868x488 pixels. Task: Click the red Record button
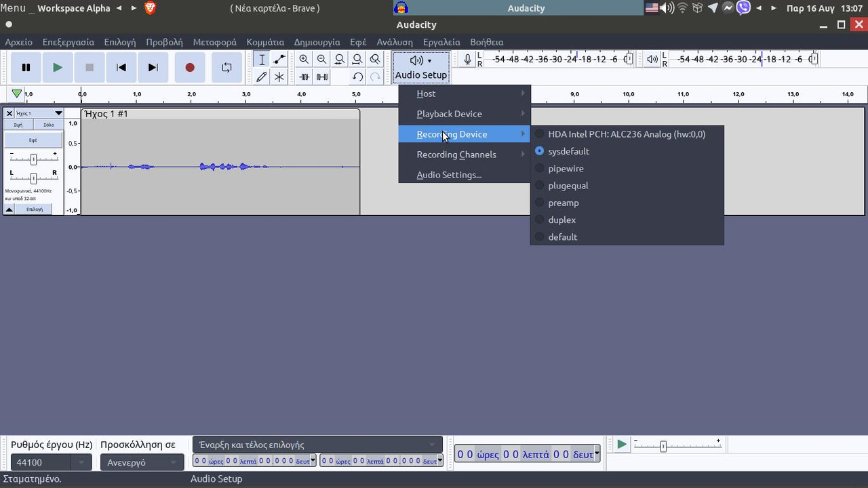pyautogui.click(x=190, y=67)
